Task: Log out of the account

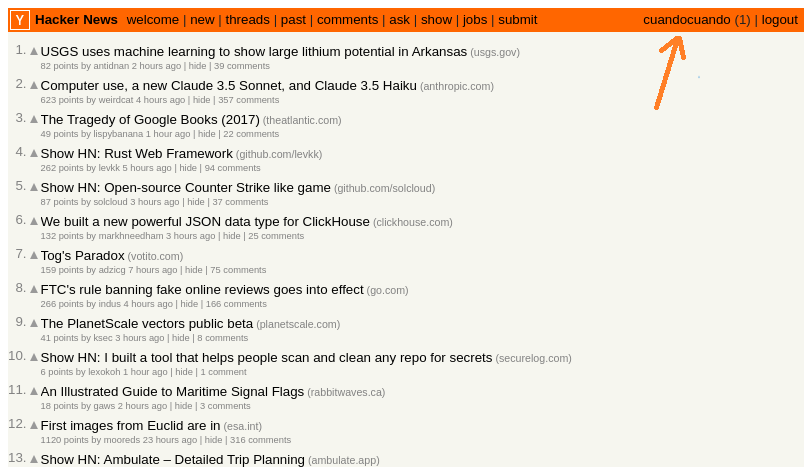Action: coord(779,20)
